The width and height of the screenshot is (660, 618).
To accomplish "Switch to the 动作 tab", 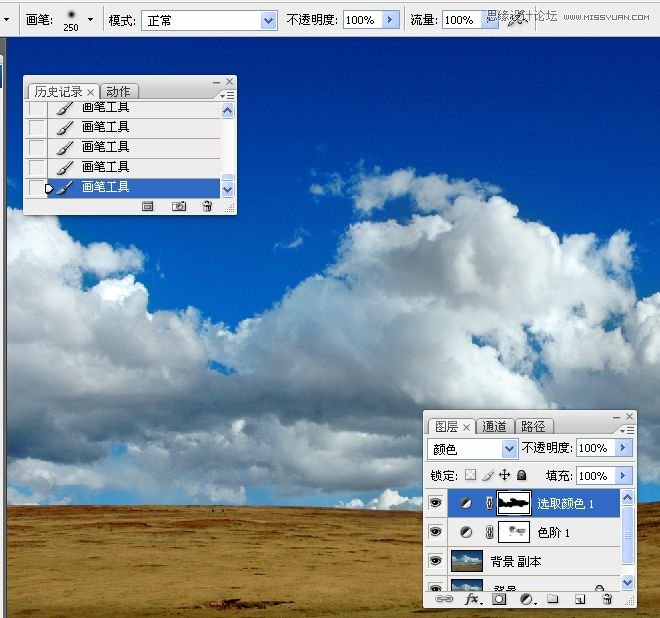I will click(118, 92).
